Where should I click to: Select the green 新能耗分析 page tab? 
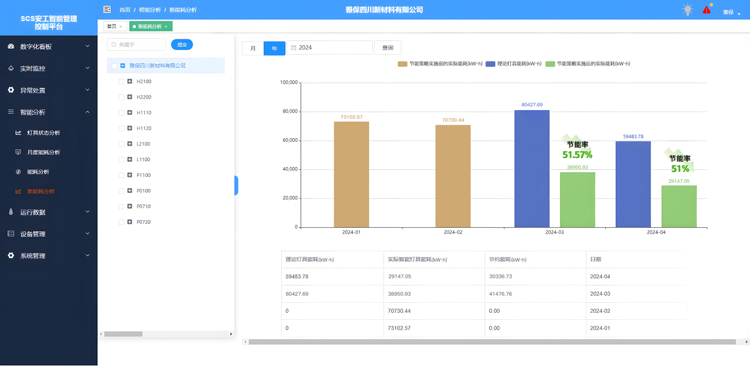(151, 26)
